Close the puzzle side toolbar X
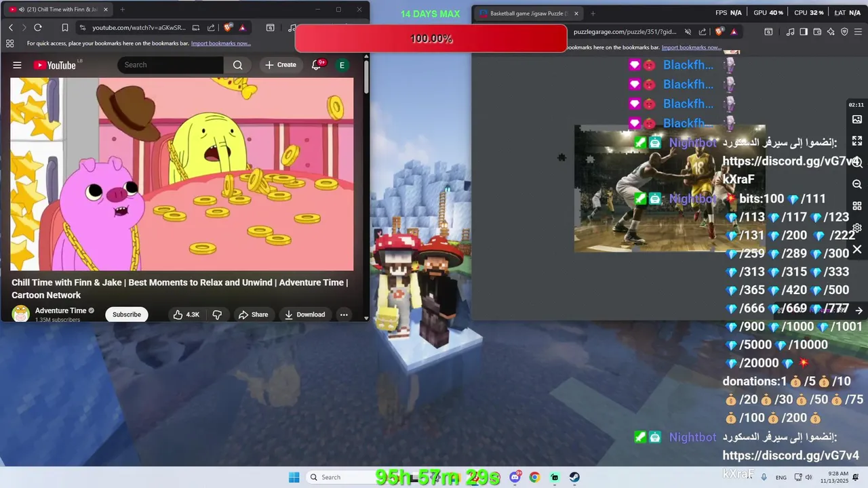The image size is (868, 488). click(x=857, y=249)
